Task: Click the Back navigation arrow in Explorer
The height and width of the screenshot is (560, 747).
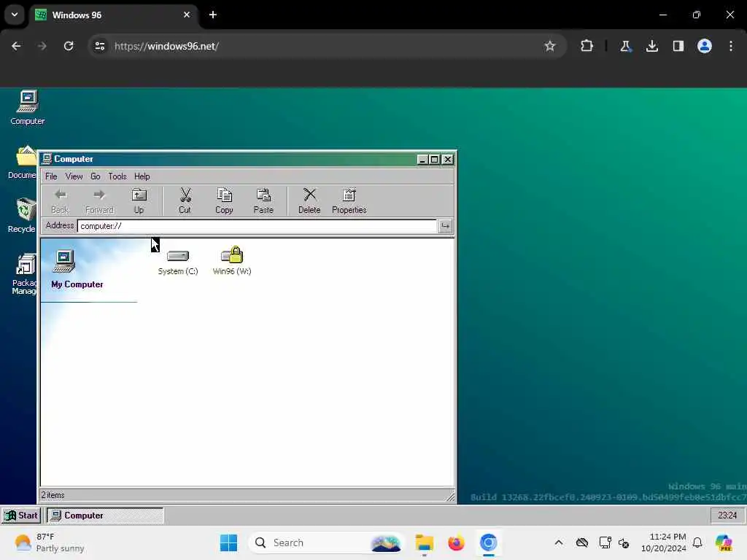Action: (60, 201)
